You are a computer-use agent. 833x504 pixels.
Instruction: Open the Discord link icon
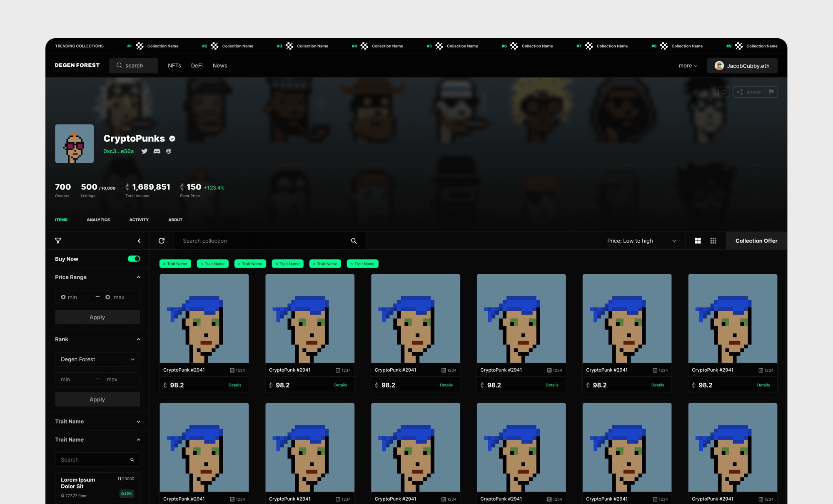tap(157, 151)
